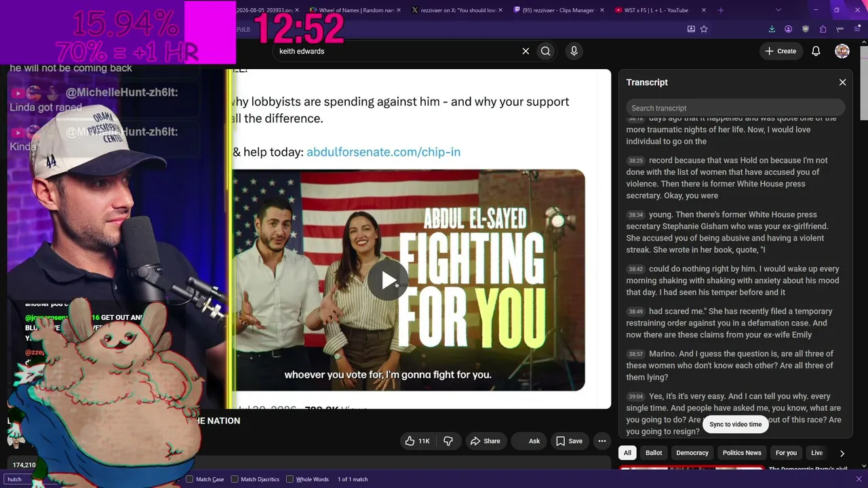The width and height of the screenshot is (868, 488).
Task: Open the browser extensions puzzle icon
Action: 823,29
